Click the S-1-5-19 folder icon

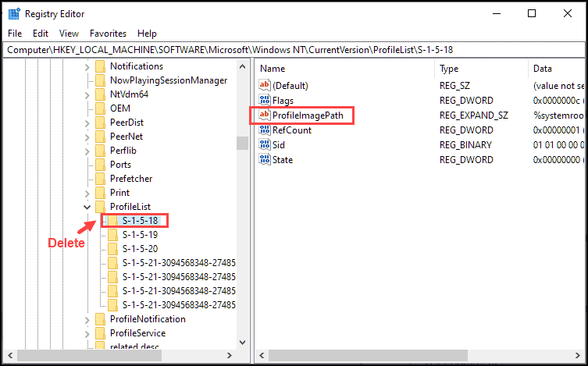[x=112, y=235]
